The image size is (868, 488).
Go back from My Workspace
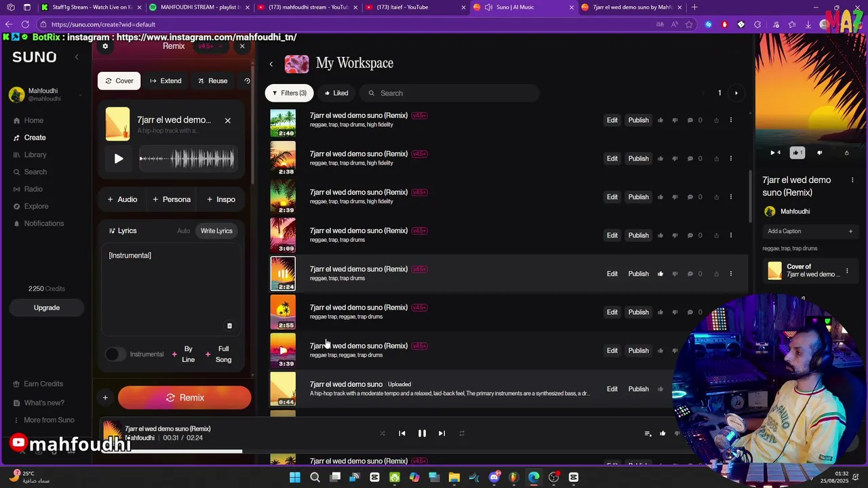(271, 64)
